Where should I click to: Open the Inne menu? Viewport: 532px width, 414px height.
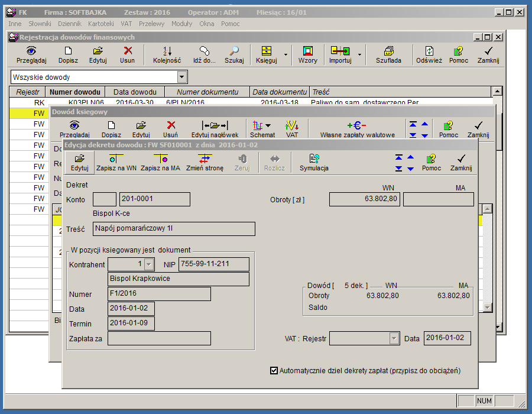(15, 24)
